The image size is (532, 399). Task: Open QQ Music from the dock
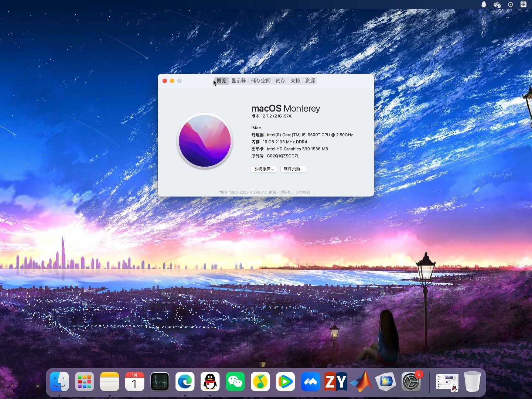[260, 382]
